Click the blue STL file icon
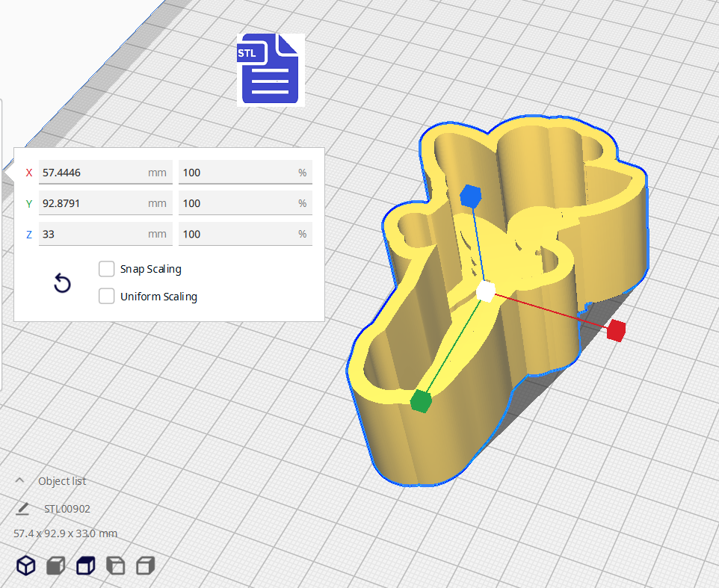The height and width of the screenshot is (588, 719). pos(271,69)
